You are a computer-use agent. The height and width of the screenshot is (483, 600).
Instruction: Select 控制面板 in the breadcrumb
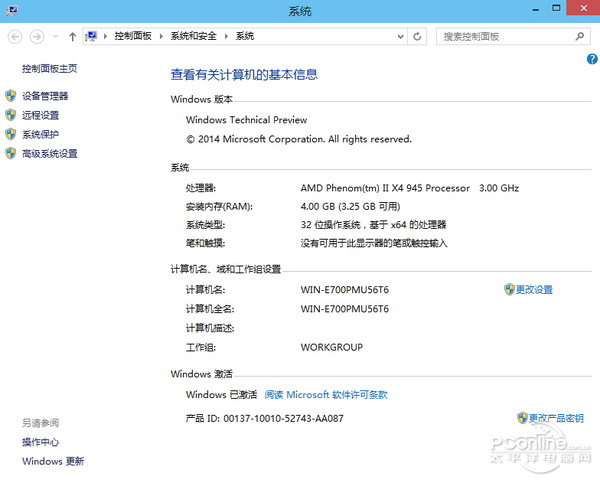coord(133,36)
